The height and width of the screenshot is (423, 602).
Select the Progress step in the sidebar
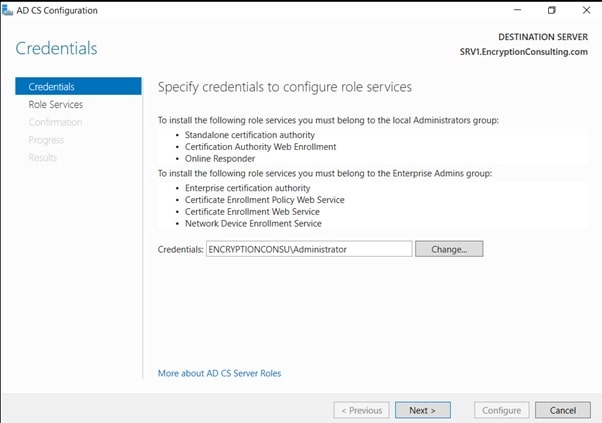[x=45, y=140]
